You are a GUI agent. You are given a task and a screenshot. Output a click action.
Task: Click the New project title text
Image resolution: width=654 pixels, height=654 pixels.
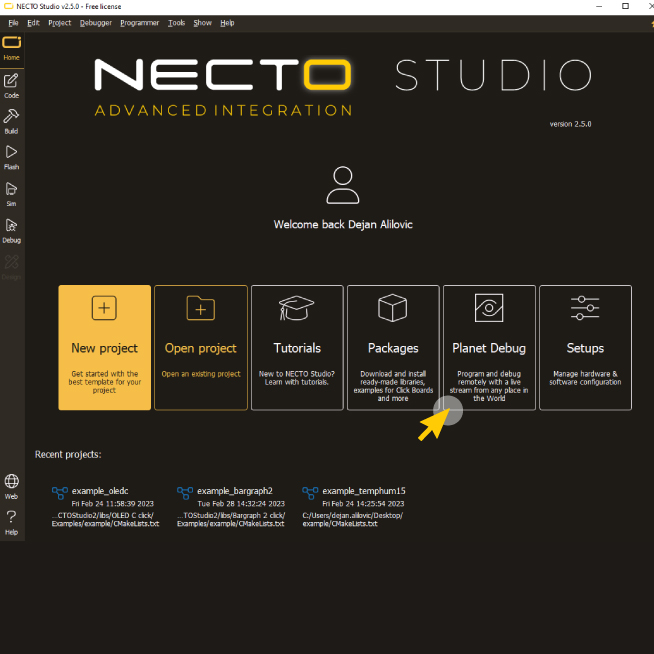click(x=104, y=348)
